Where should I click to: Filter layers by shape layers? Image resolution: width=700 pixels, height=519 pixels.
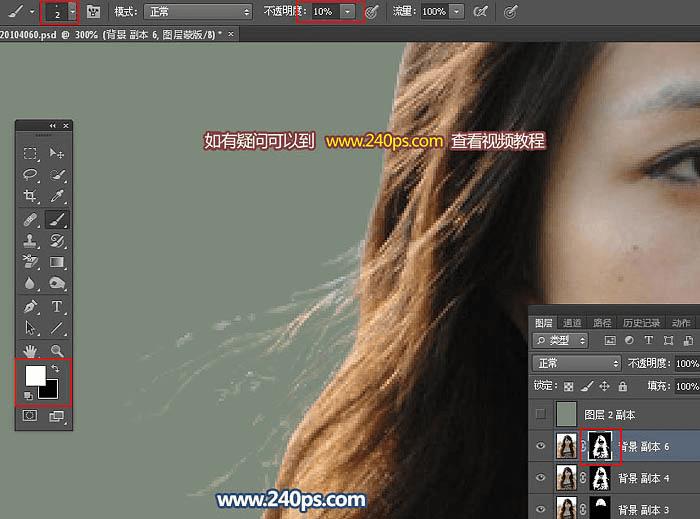pos(668,341)
